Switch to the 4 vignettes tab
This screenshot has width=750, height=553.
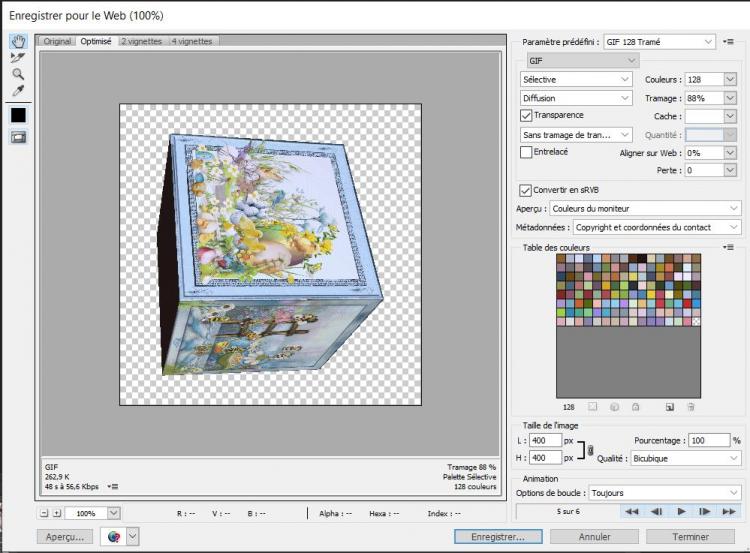point(193,41)
